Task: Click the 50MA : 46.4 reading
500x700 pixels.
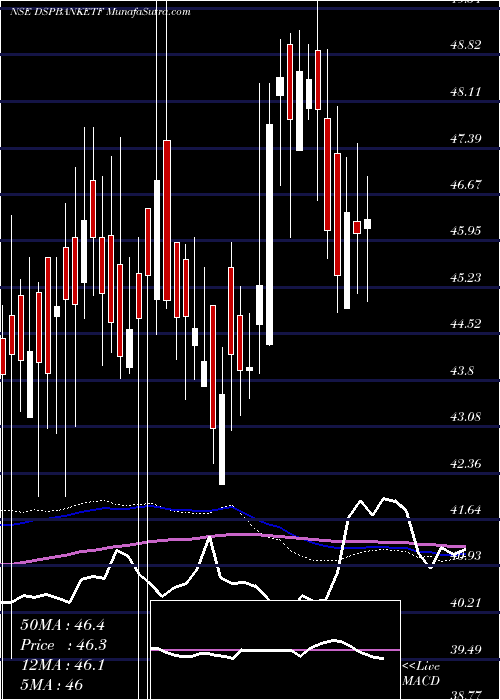Action: click(x=62, y=625)
